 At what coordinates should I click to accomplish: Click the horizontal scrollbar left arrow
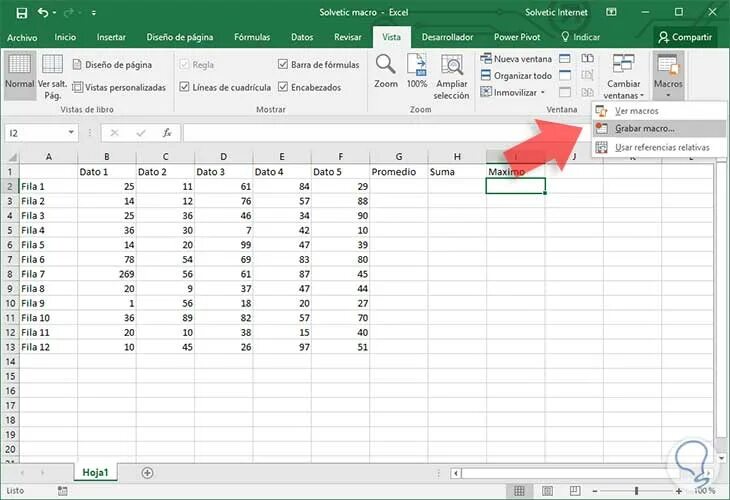(456, 473)
